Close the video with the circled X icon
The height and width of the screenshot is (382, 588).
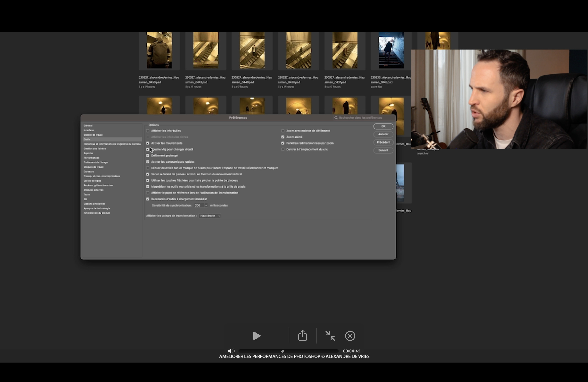click(350, 336)
